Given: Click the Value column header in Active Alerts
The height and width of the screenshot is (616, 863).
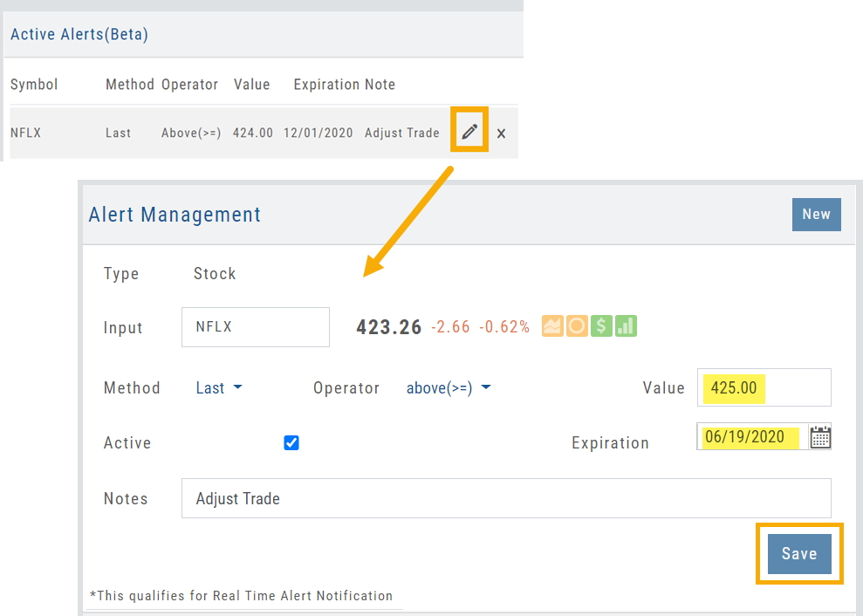Looking at the screenshot, I should (251, 85).
